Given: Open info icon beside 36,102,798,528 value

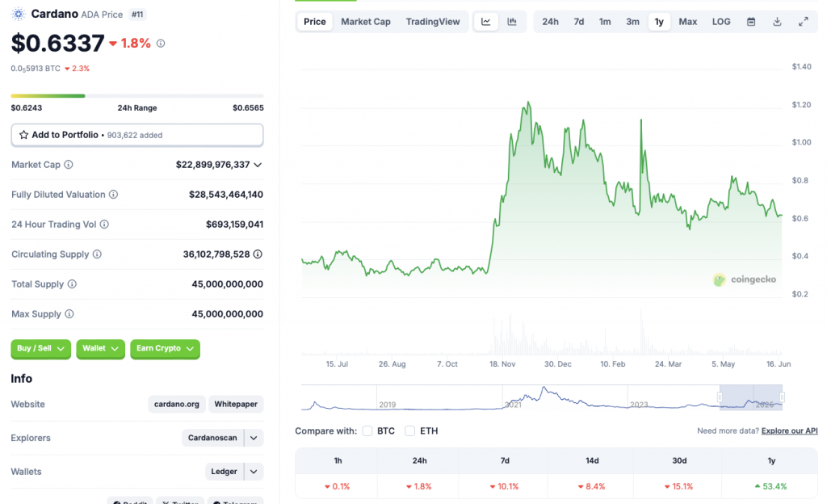Looking at the screenshot, I should [258, 254].
